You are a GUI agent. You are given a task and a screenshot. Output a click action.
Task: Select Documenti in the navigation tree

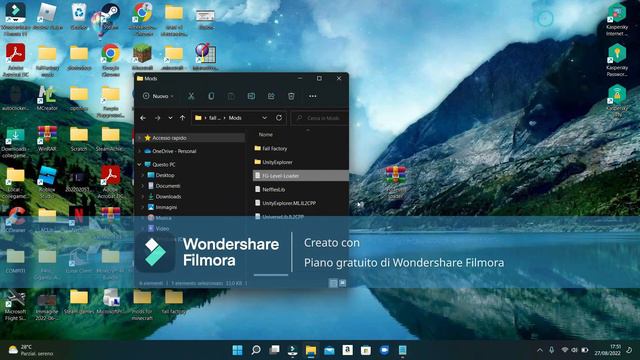(167, 186)
